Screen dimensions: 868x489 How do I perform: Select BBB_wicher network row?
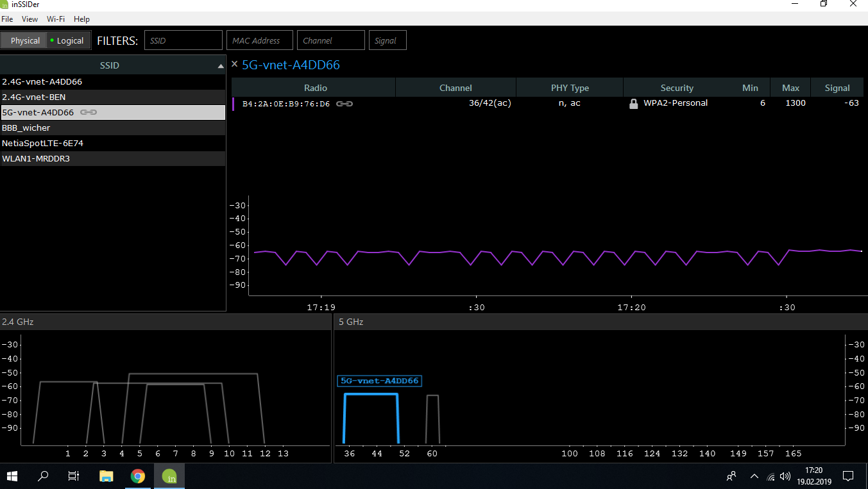point(113,128)
